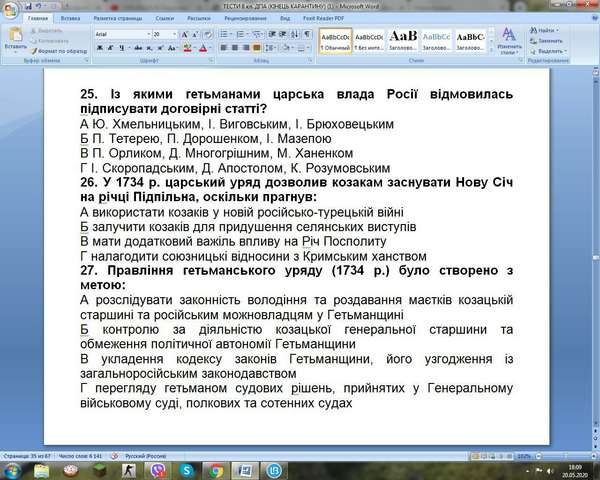Increase paragraph indent

pyautogui.click(x=282, y=34)
